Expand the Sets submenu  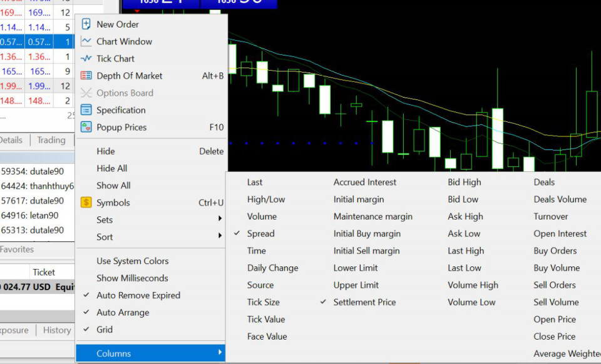pos(220,220)
